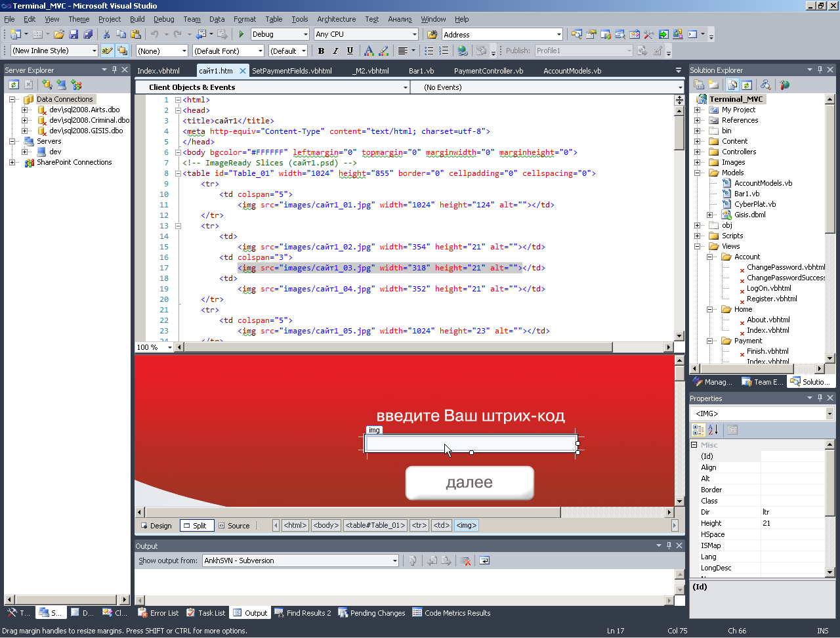Viewport: 840px width, 638px height.
Task: Start debugging with the green play arrow
Action: (241, 34)
